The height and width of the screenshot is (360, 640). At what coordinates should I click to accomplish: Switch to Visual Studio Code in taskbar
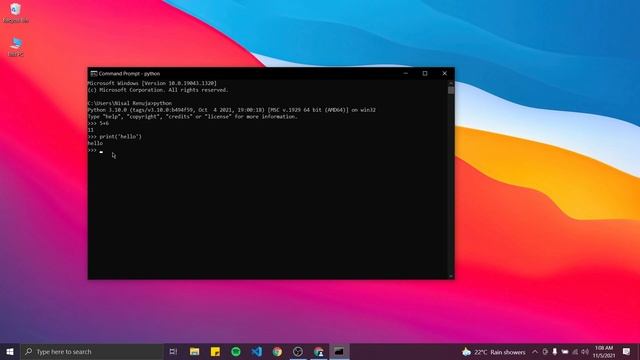click(256, 351)
